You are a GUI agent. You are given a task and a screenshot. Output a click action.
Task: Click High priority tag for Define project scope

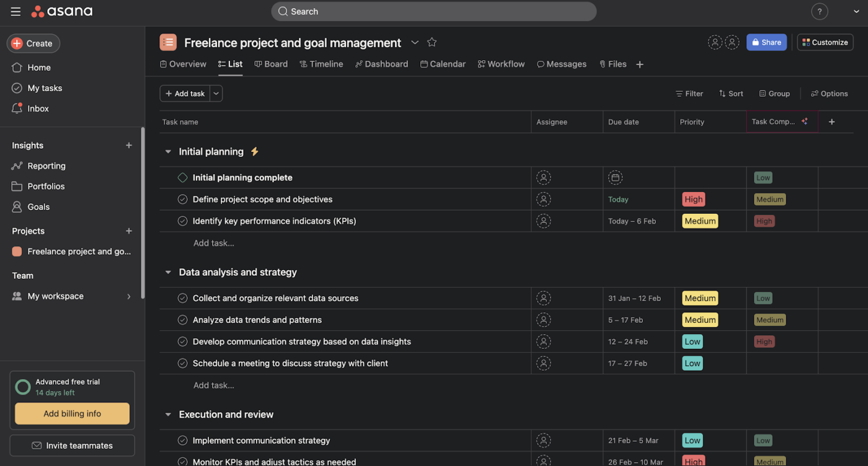coord(694,200)
